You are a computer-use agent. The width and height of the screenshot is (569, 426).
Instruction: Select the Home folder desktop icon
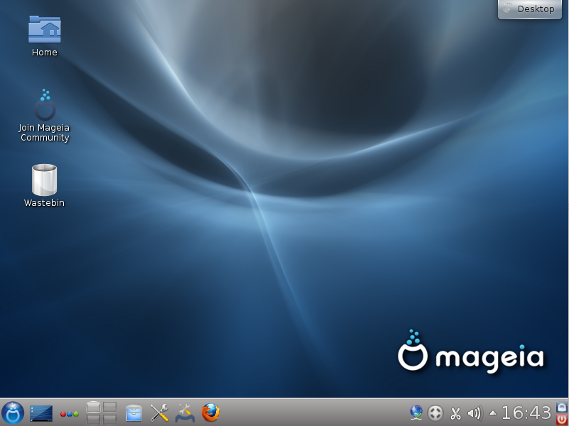tap(44, 35)
